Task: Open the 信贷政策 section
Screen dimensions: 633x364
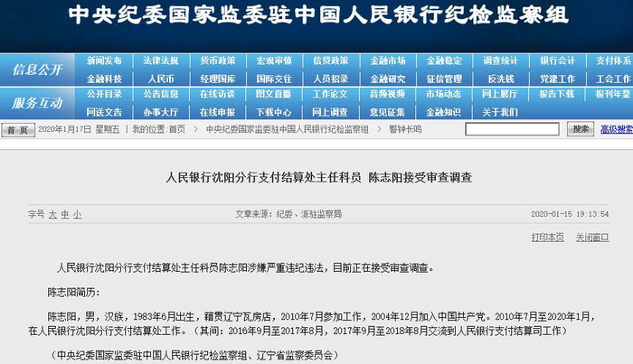Action: coord(331,61)
